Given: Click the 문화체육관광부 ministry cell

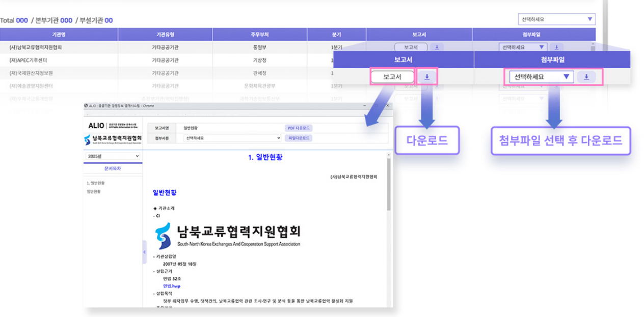Looking at the screenshot, I should 260,85.
